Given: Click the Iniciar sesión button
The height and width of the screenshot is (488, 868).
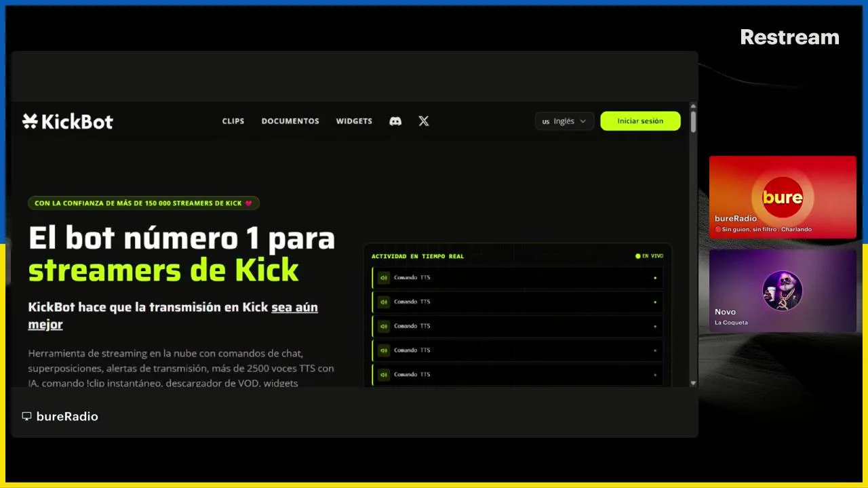Looking at the screenshot, I should [640, 121].
